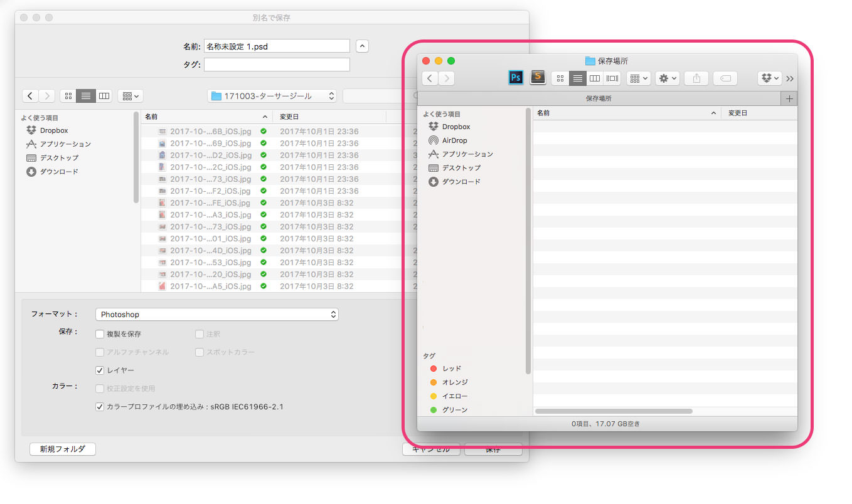Open the 171003-ターサージール folder popup
852x504 pixels.
coord(272,96)
